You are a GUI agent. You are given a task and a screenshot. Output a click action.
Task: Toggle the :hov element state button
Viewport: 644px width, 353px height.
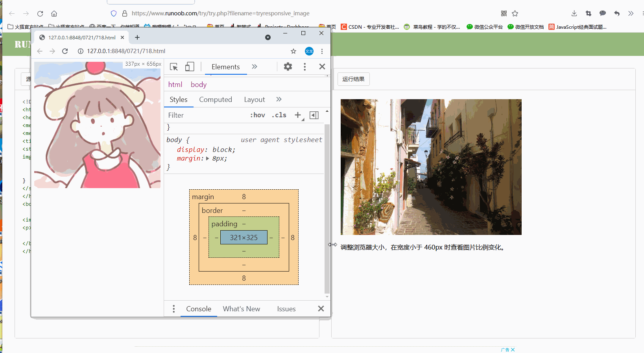point(258,115)
